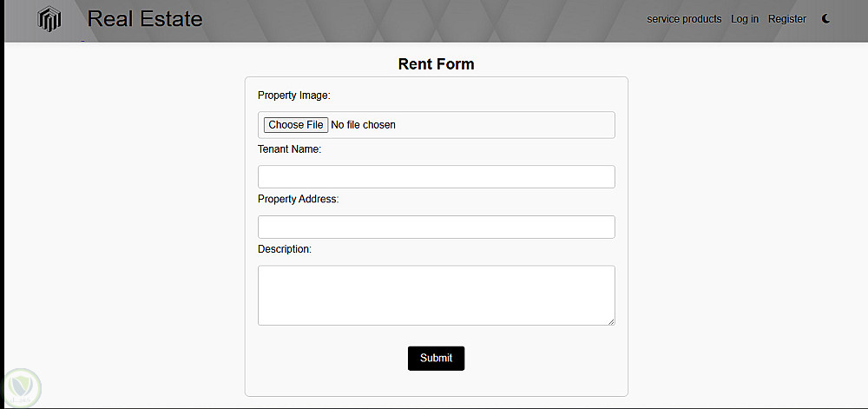The height and width of the screenshot is (409, 868).
Task: Open the Register page link
Action: (787, 19)
